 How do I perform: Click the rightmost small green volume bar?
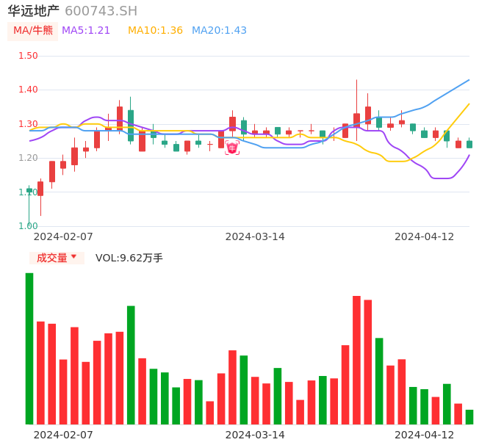click(x=469, y=417)
